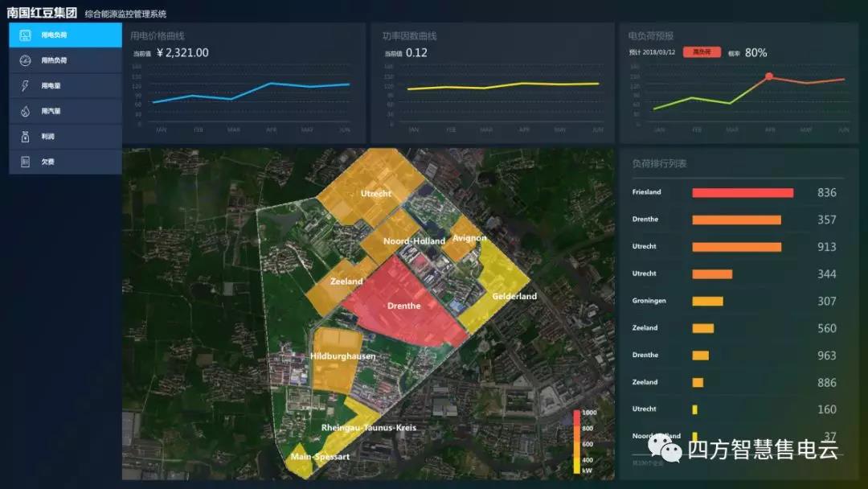The width and height of the screenshot is (868, 489).
Task: Click the map color legend scale
Action: (577, 441)
